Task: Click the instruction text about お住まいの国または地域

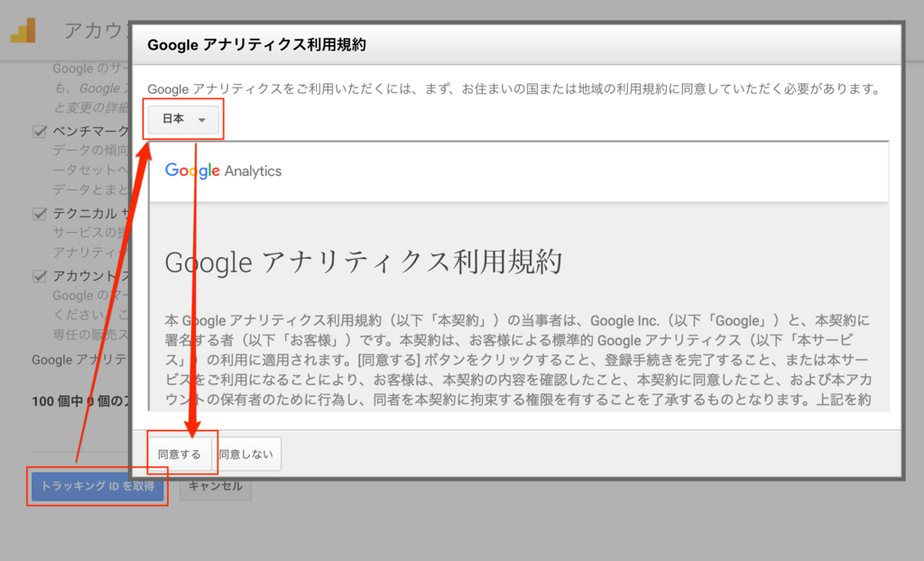Action: (x=513, y=89)
